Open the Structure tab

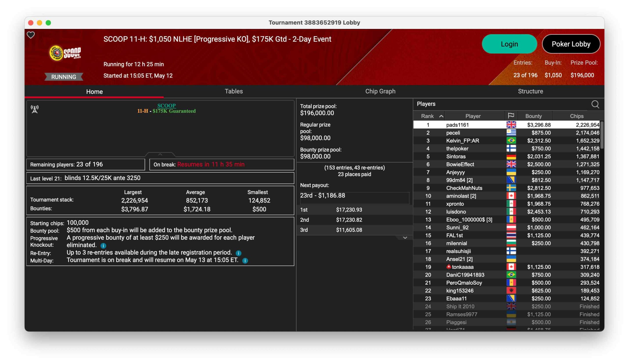(530, 91)
